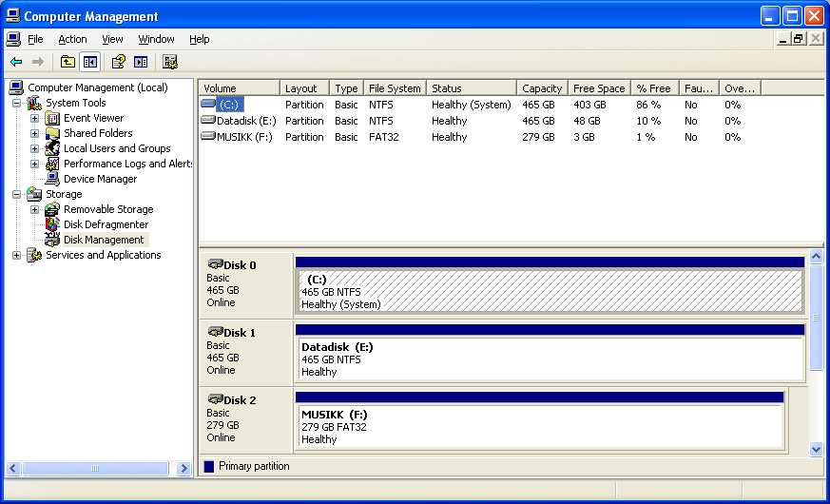Click the Storage icon in tree

tap(34, 194)
